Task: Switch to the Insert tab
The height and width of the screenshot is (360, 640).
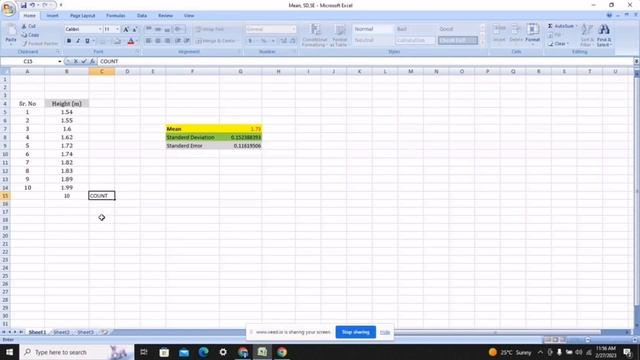Action: [52, 16]
